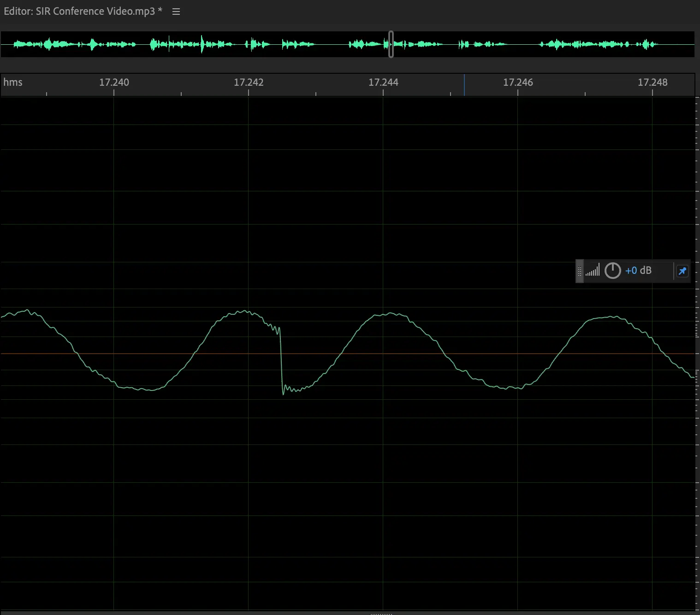
Task: Click the 17.248 mark on time ruler
Action: tap(653, 83)
